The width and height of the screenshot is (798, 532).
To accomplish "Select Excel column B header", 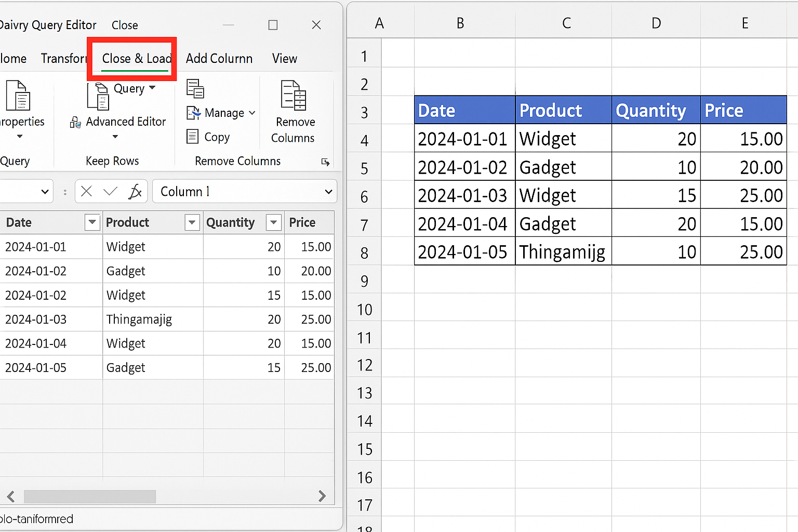I will pyautogui.click(x=460, y=23).
